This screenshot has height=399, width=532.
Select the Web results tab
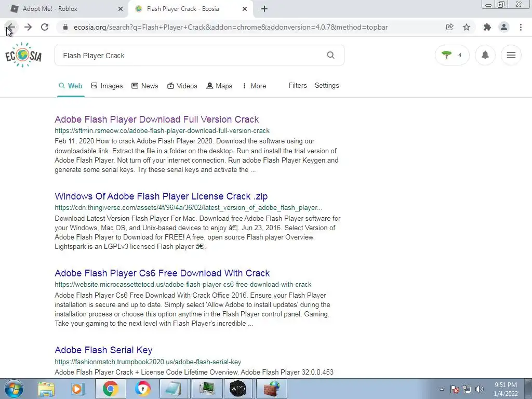click(x=71, y=86)
